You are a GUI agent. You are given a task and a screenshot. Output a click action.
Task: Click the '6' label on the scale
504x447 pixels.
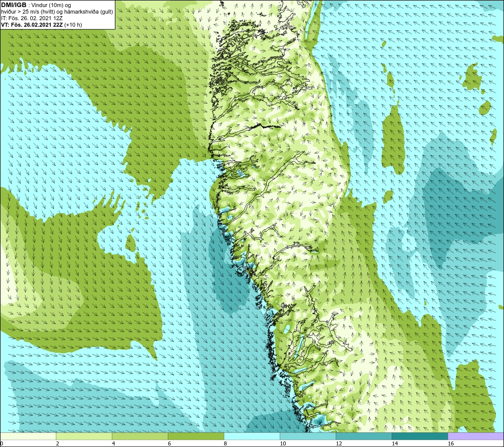click(169, 443)
